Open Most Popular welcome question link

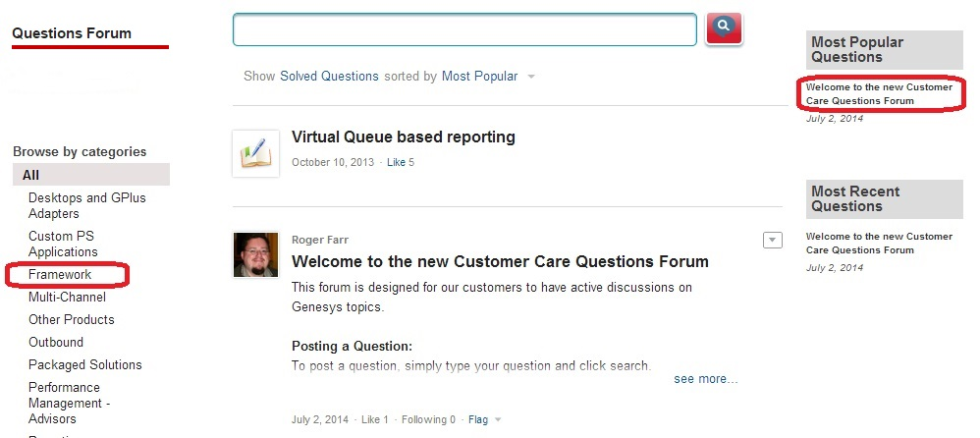[879, 94]
